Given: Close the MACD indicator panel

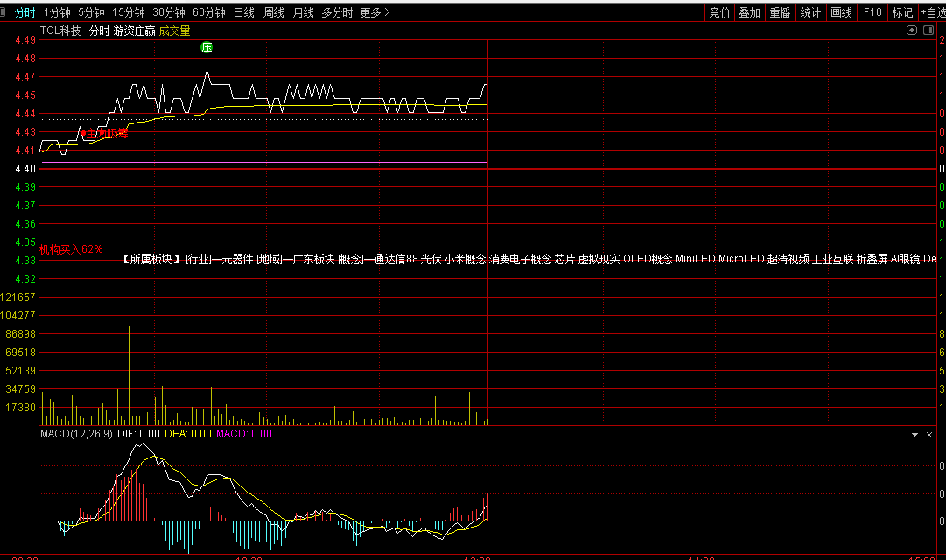Looking at the screenshot, I should (x=929, y=434).
